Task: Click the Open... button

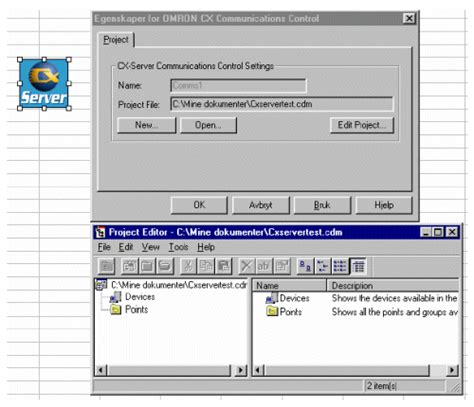Action: 208,125
